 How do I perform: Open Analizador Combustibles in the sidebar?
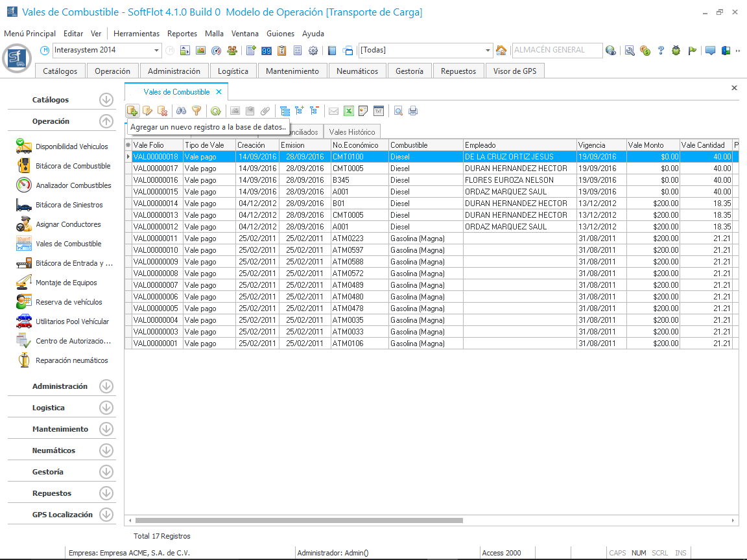click(x=73, y=185)
